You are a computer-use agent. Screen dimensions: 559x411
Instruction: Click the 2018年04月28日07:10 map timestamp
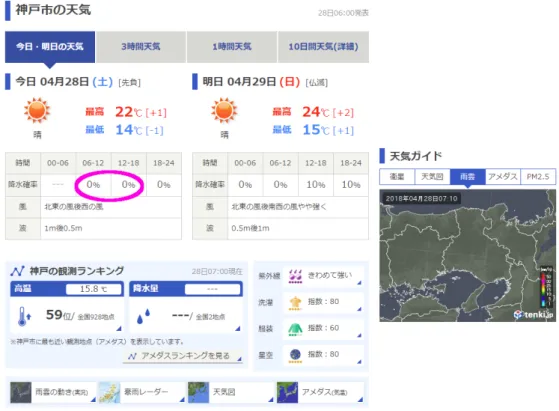point(421,199)
